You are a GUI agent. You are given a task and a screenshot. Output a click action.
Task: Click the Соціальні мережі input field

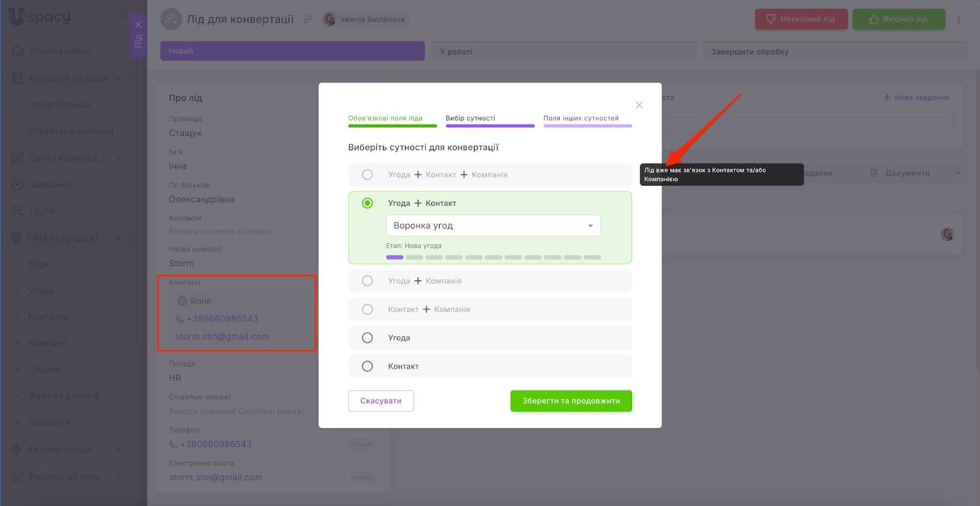(236, 412)
